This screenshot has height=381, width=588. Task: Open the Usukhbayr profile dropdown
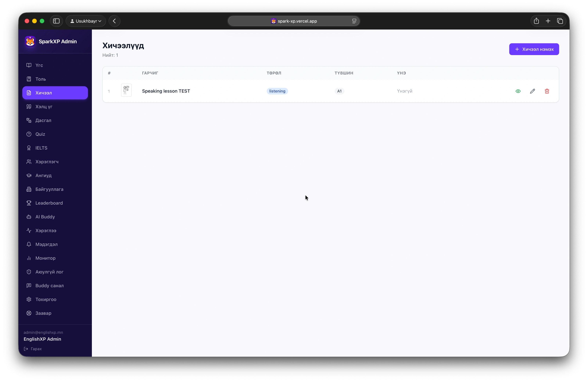click(86, 21)
